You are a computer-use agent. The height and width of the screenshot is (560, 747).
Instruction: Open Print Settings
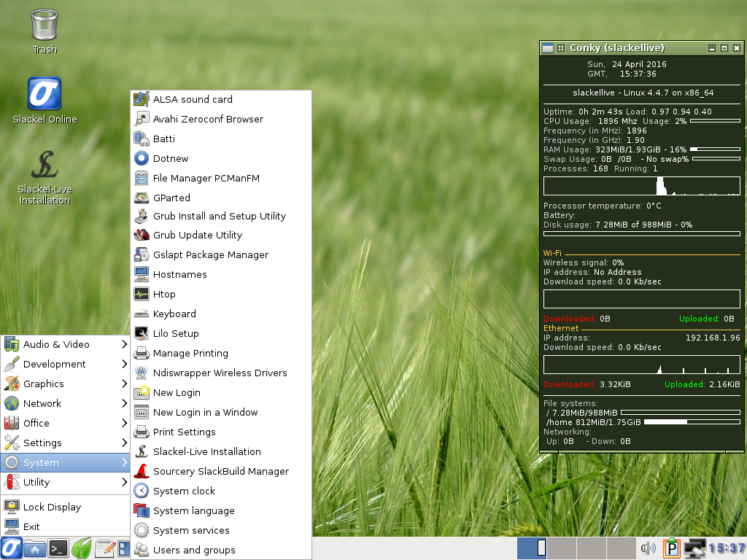(221, 432)
